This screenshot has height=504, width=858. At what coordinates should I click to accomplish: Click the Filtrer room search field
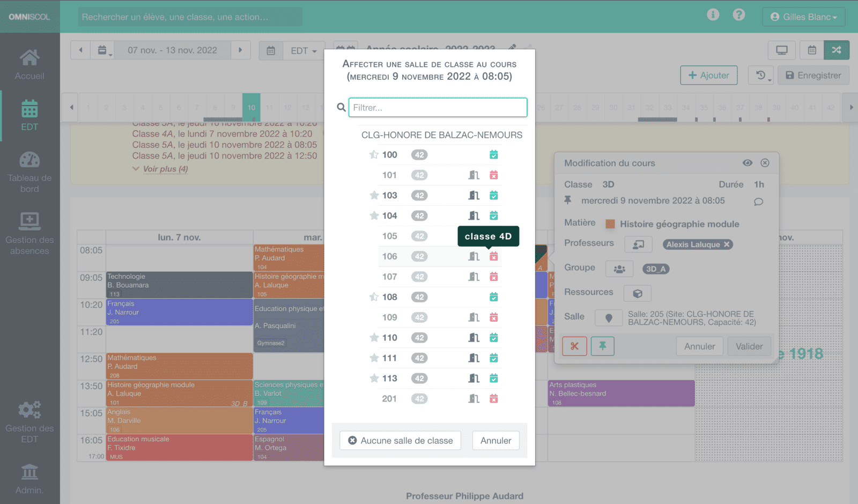(438, 108)
